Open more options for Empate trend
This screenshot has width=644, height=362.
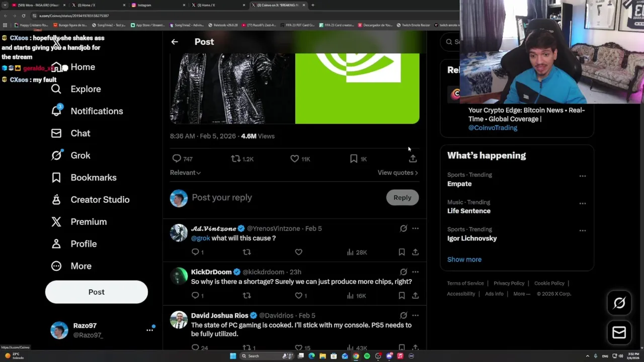[x=582, y=176]
